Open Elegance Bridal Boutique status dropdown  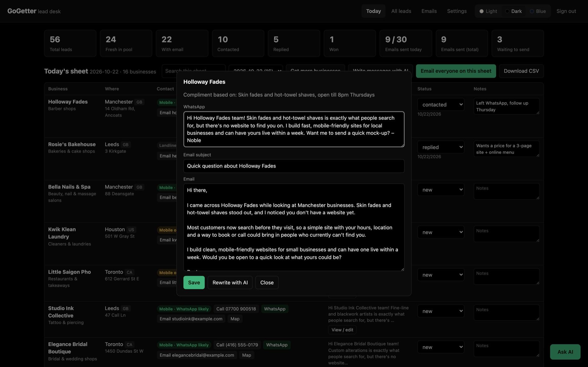tap(441, 347)
